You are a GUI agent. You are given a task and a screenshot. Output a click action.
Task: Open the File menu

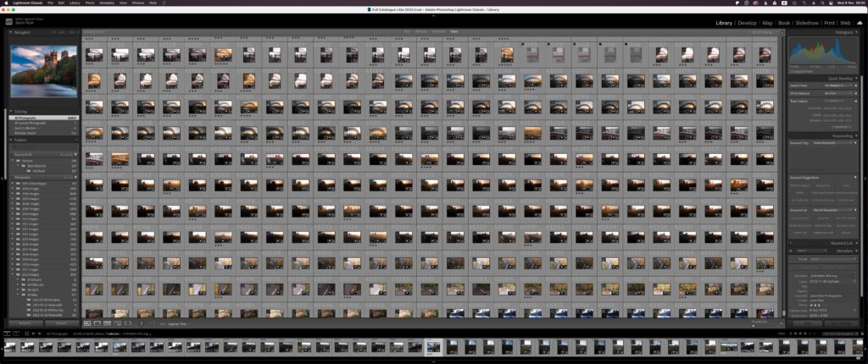click(50, 3)
